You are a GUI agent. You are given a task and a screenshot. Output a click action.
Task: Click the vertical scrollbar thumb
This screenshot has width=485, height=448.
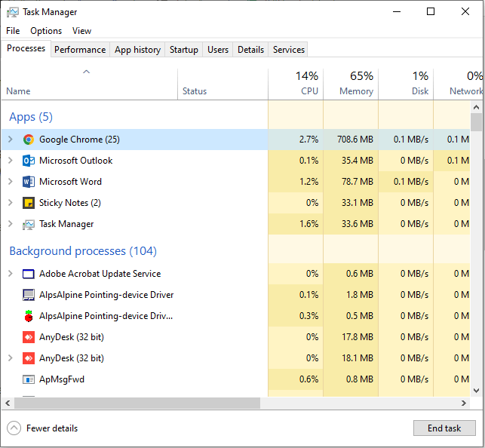click(x=477, y=122)
